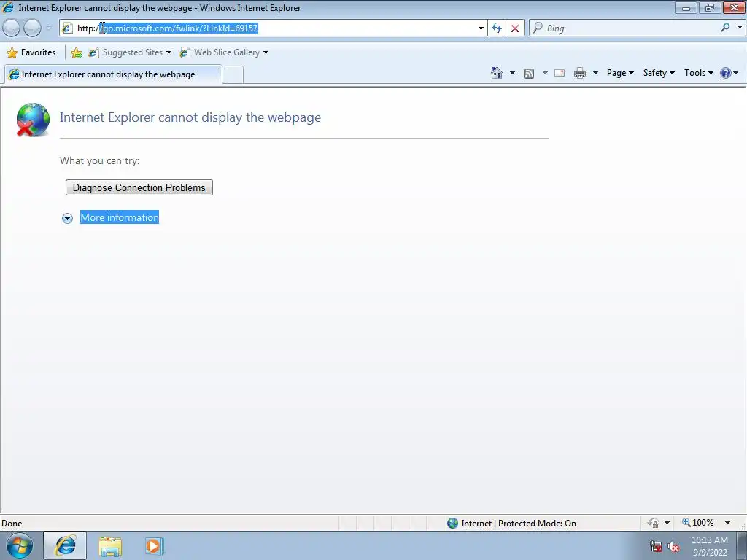
Task: Click the Back navigation button
Action: [x=11, y=28]
